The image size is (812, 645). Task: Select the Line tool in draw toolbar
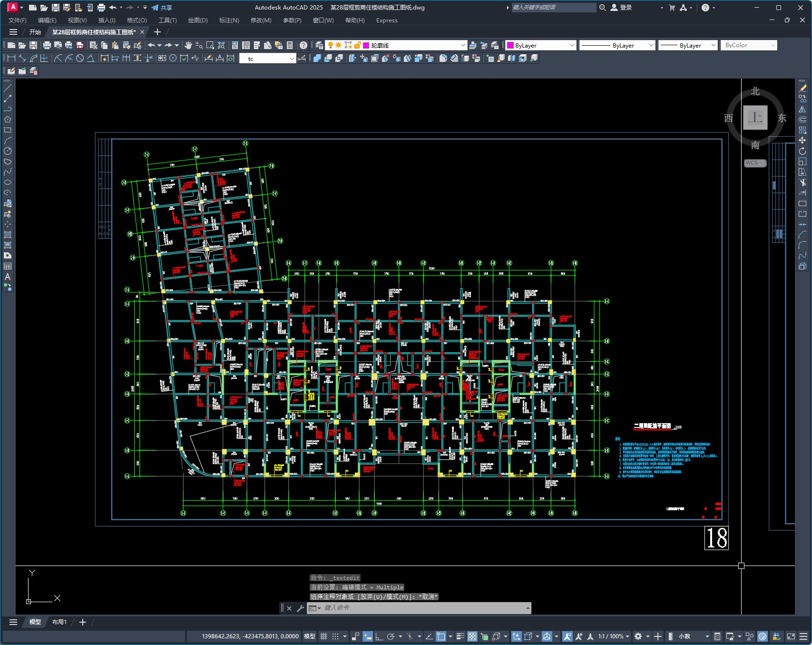(8, 88)
